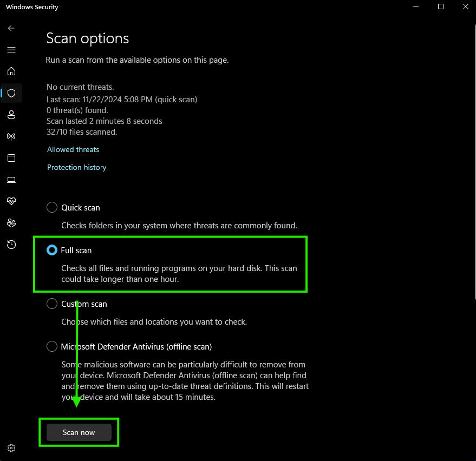This screenshot has width=476, height=461.
Task: Select the Full scan radio button
Action: [52, 250]
